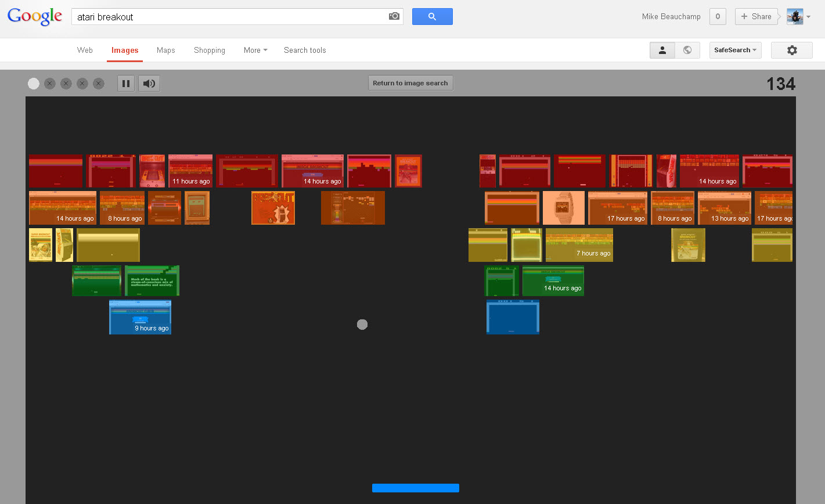Click the Mike Beauchamp profile avatar
Viewport: 825px width, 504px height.
[795, 17]
